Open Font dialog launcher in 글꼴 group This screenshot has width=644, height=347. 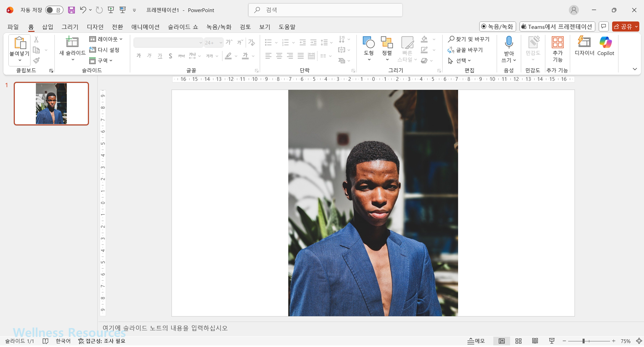(x=257, y=71)
